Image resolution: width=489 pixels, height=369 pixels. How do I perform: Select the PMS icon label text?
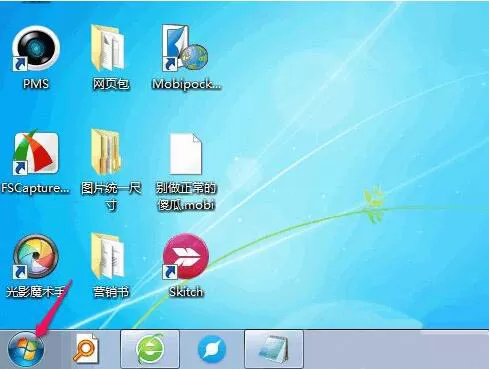point(36,83)
